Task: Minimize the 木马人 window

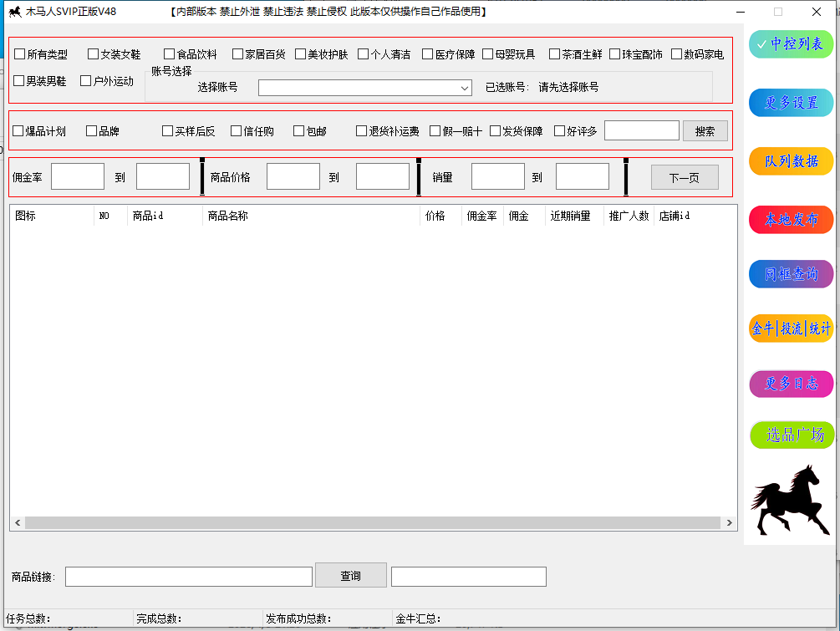Action: 741,12
